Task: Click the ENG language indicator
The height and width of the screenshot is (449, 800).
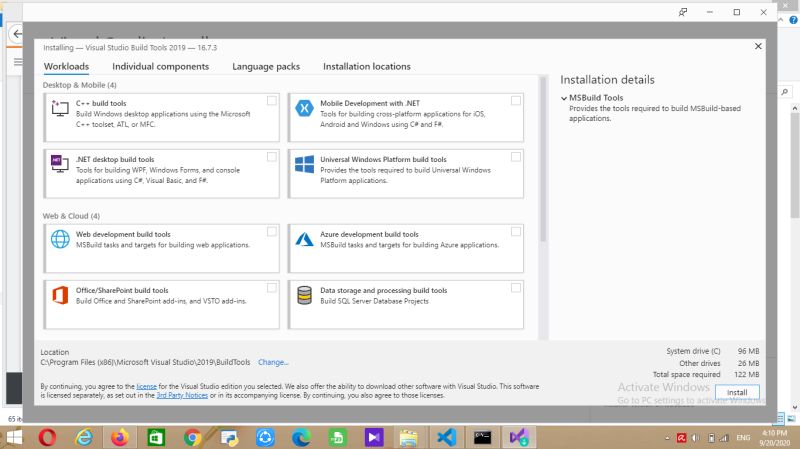Action: pos(743,438)
